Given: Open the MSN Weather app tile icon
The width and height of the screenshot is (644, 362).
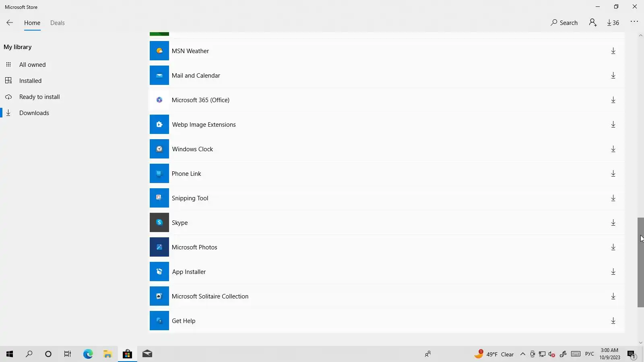Looking at the screenshot, I should tap(159, 51).
